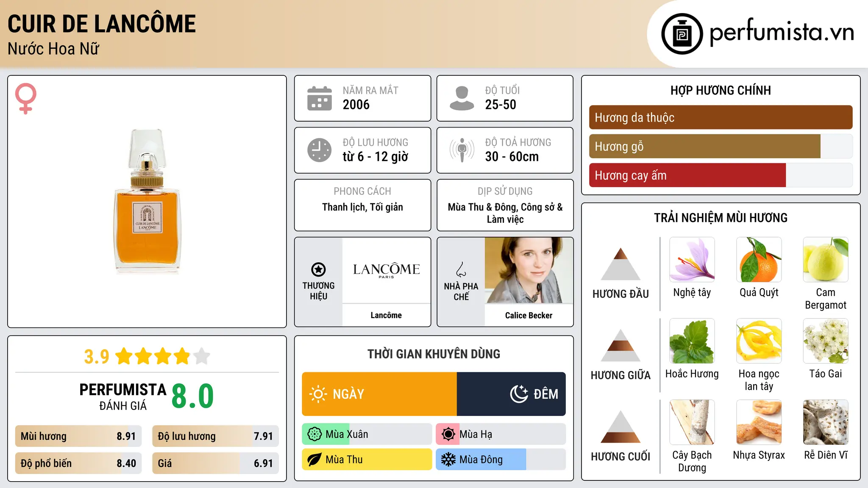This screenshot has width=868, height=488.
Task: Click the Quả Quýt mandarin note image
Action: [759, 260]
